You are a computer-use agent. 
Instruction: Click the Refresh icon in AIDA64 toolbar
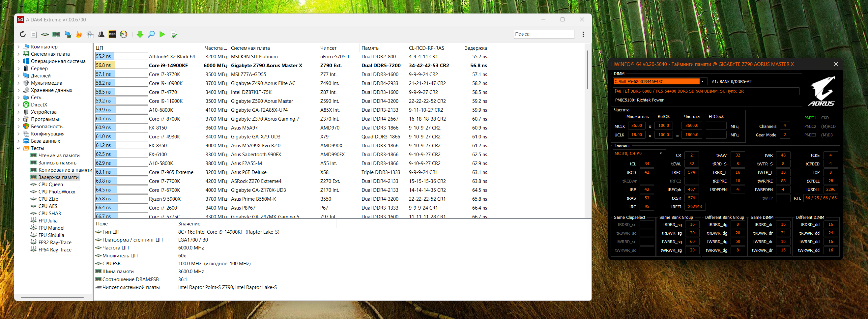pos(23,34)
